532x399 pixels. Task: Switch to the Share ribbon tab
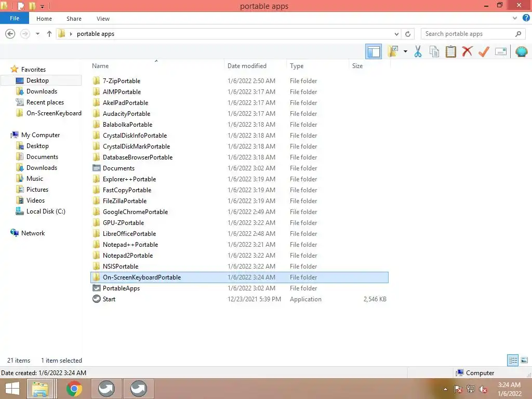click(x=74, y=19)
